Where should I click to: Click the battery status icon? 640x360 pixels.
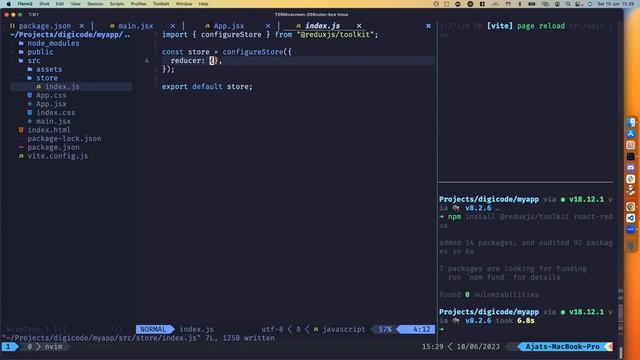[532, 4]
